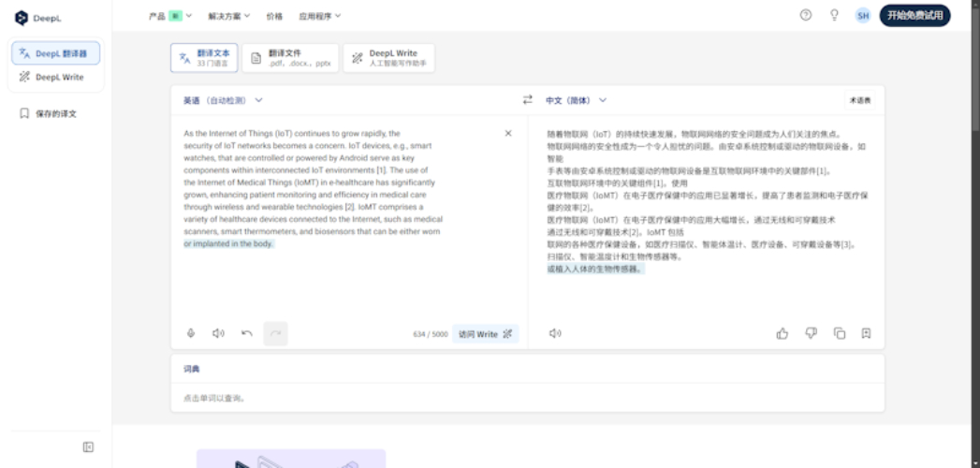Click the 术语表 glossary button
This screenshot has width=980, height=468.
[x=860, y=100]
